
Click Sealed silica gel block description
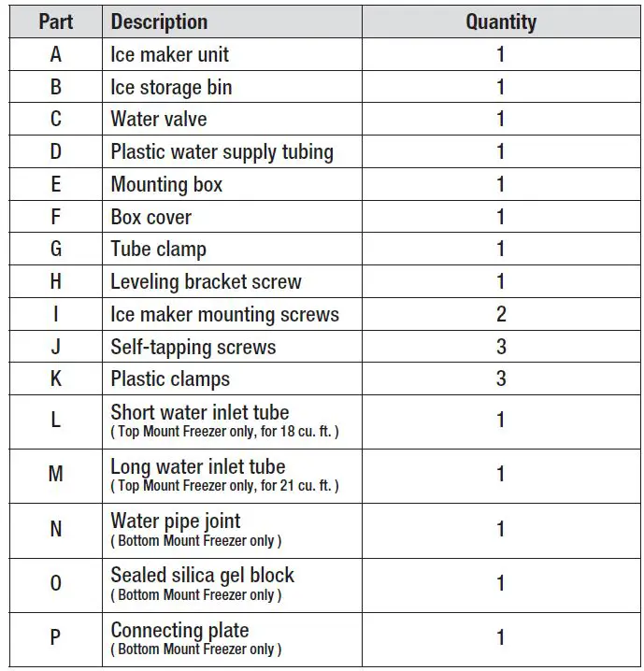202,575
